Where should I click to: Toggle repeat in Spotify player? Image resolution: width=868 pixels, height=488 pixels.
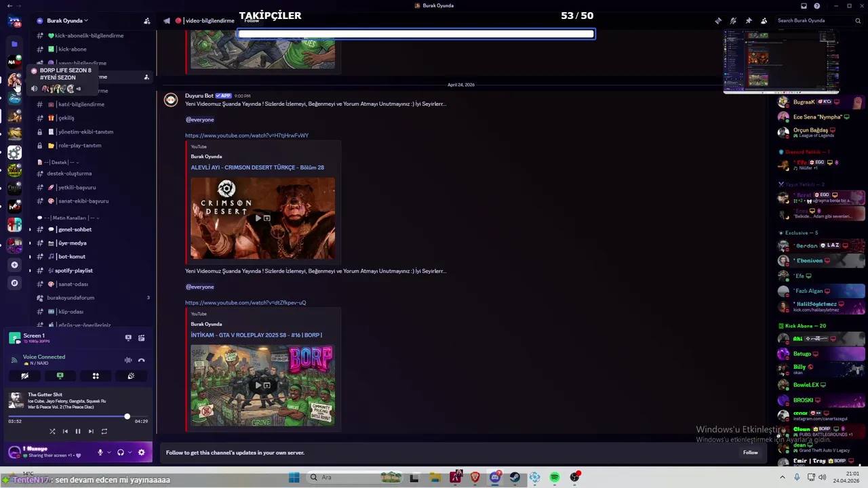pyautogui.click(x=104, y=431)
